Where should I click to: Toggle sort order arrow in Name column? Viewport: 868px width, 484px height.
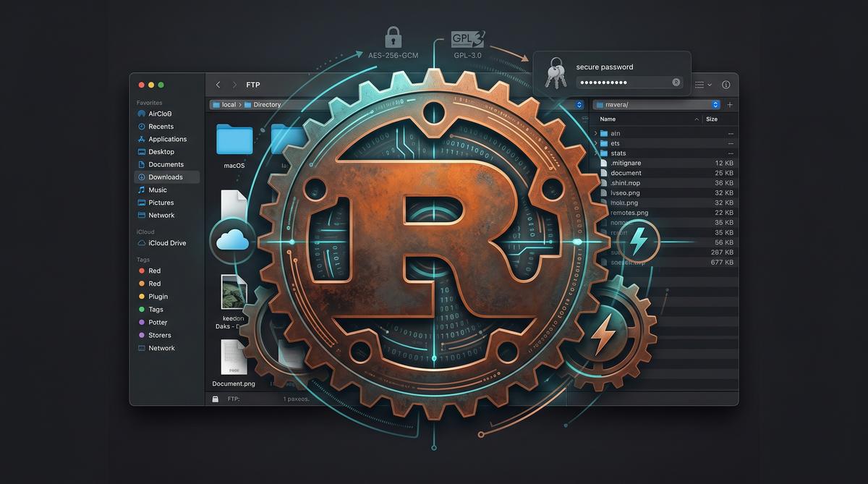(x=697, y=119)
